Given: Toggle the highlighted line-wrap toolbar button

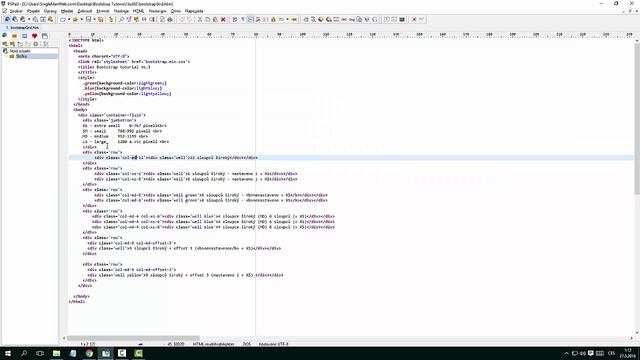Looking at the screenshot, I should tap(250, 19).
